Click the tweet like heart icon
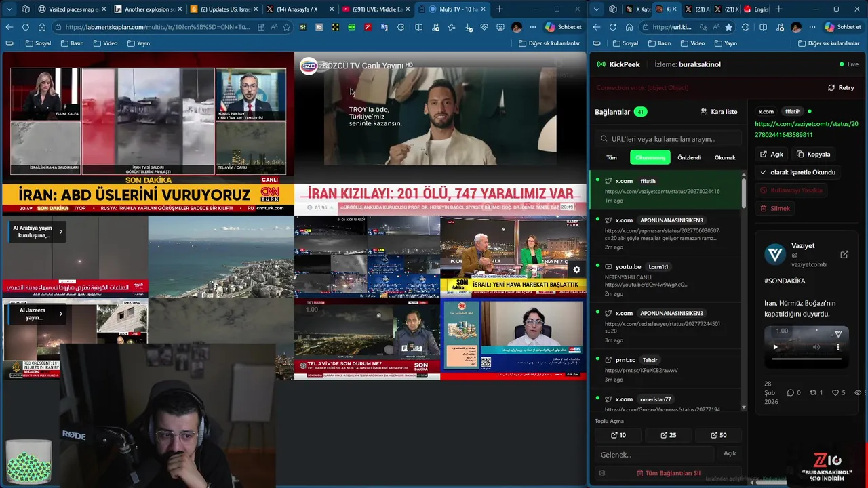Image resolution: width=868 pixels, height=488 pixels. click(x=835, y=392)
